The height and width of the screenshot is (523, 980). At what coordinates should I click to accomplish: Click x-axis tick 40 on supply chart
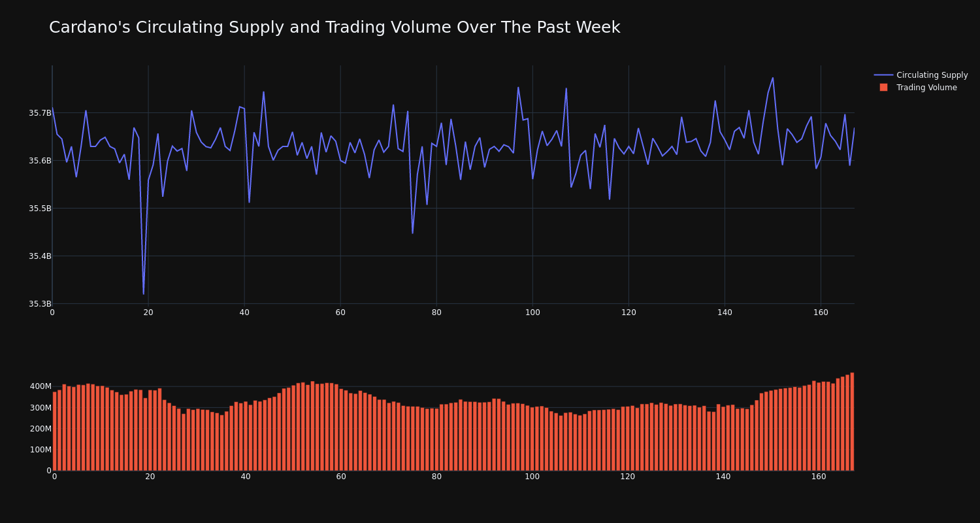coord(244,312)
